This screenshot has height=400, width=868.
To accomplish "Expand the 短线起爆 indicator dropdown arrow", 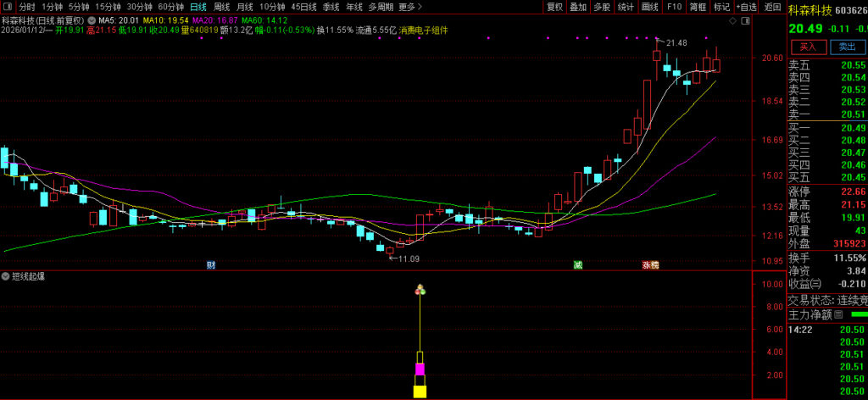I will (6, 276).
